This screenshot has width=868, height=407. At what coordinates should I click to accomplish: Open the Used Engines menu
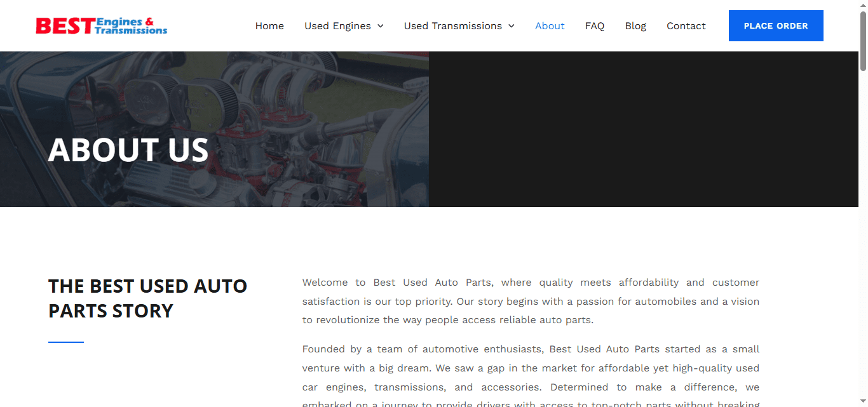344,26
